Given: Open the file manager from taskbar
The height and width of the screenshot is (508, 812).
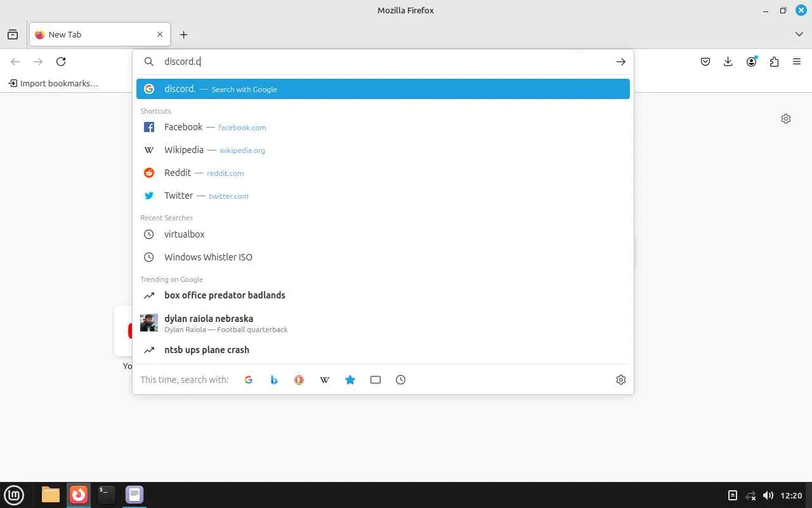Looking at the screenshot, I should (x=51, y=495).
